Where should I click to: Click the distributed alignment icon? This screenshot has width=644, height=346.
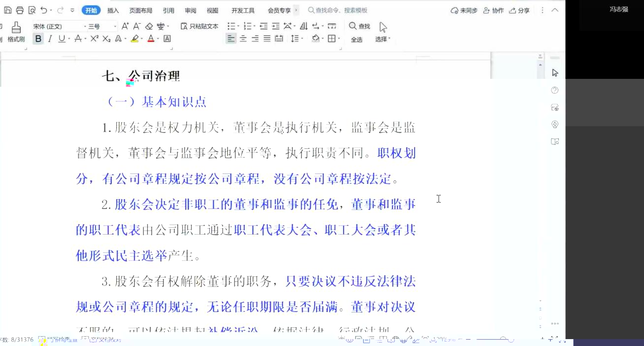point(279,38)
